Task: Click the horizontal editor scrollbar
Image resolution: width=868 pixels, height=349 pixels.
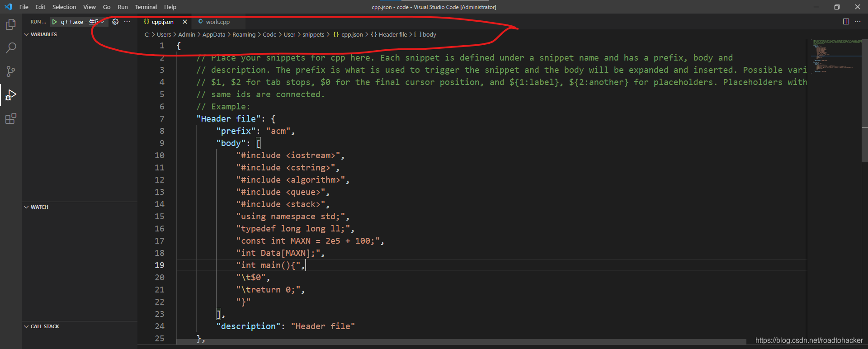Action: 461,342
